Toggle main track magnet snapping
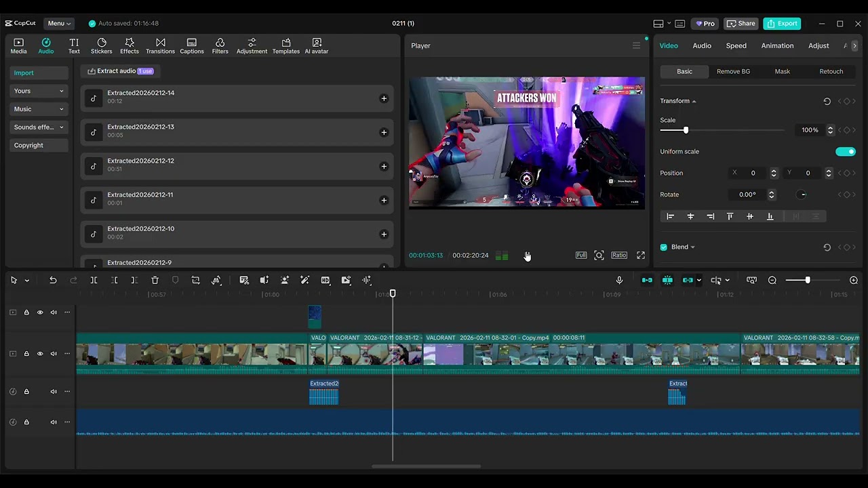The height and width of the screenshot is (488, 868). (x=647, y=280)
